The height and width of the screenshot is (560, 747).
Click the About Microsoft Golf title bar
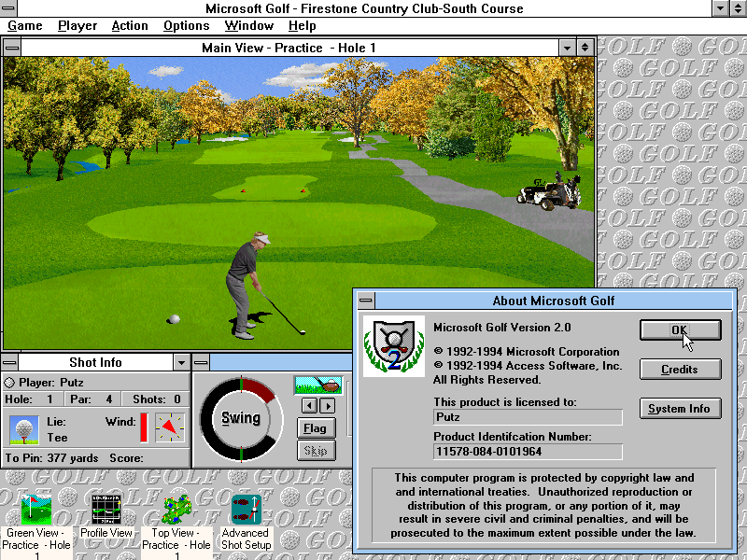pos(554,301)
